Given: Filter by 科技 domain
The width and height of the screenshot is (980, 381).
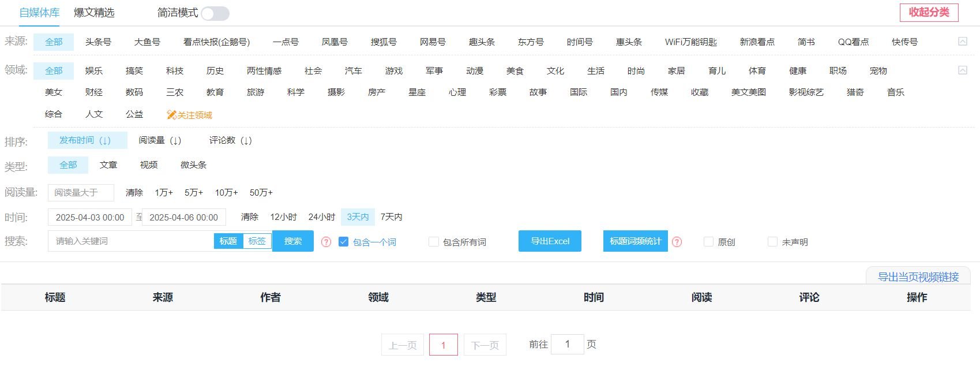Looking at the screenshot, I should point(174,70).
